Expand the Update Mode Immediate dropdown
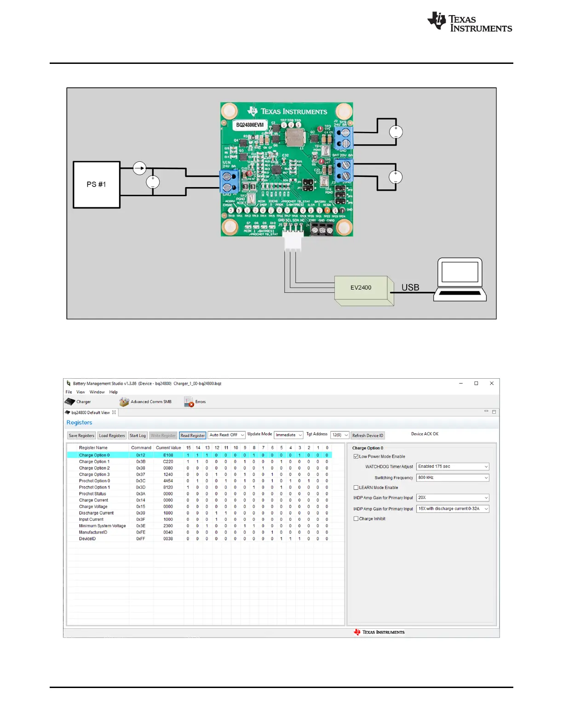This screenshot has width=563, height=728. coord(289,435)
